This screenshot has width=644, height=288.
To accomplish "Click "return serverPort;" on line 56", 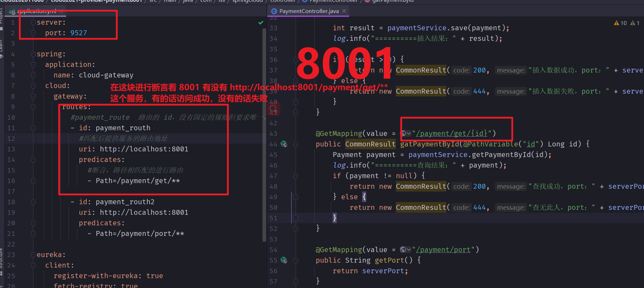I will [x=370, y=271].
